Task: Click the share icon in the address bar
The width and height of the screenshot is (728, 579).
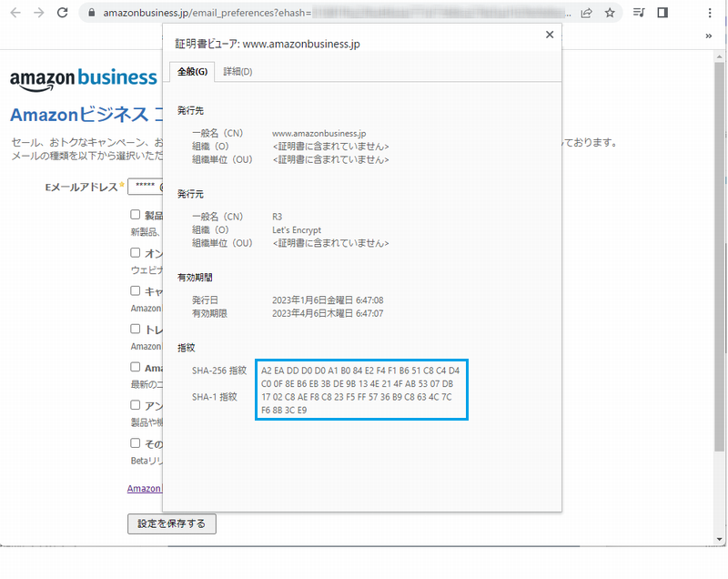Action: pyautogui.click(x=587, y=13)
